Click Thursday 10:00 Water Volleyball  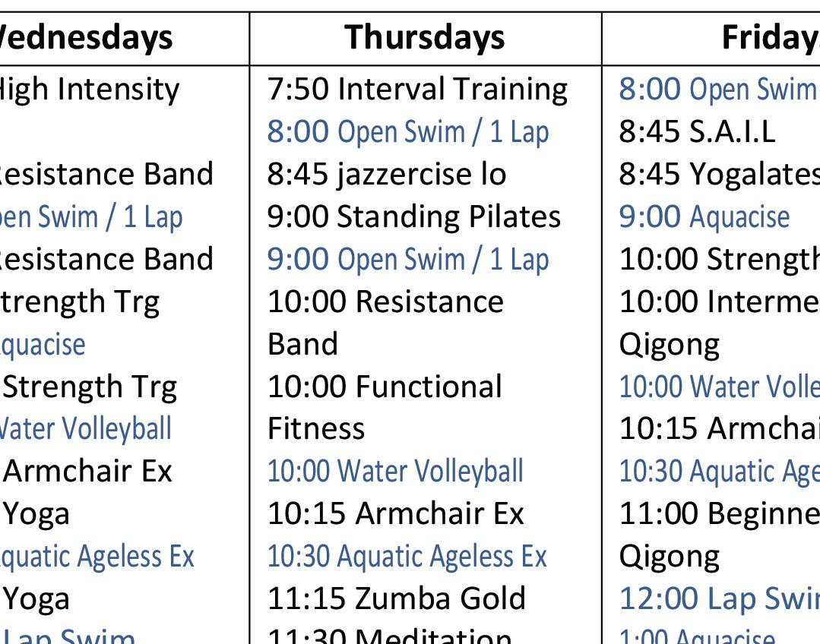point(395,471)
